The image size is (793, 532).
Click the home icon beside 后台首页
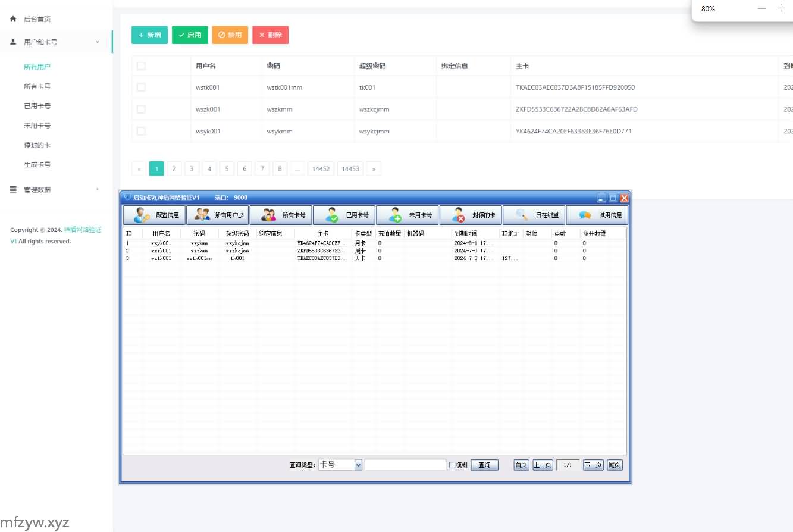coord(13,19)
